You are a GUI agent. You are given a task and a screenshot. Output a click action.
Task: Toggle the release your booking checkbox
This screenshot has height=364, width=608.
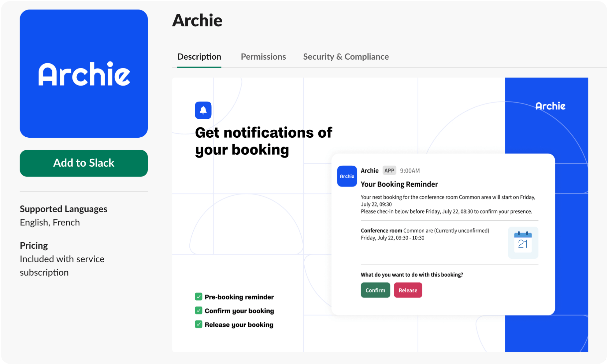click(x=199, y=324)
